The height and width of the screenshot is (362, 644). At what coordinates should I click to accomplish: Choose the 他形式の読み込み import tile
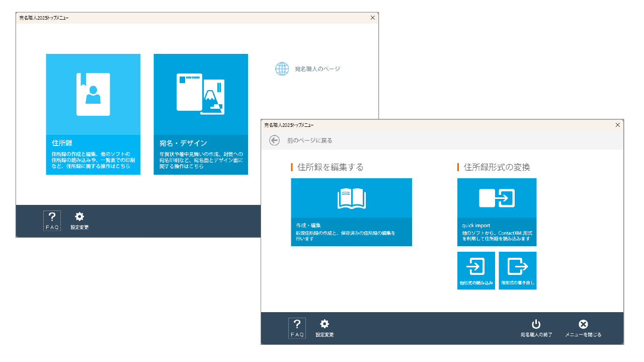tap(475, 270)
